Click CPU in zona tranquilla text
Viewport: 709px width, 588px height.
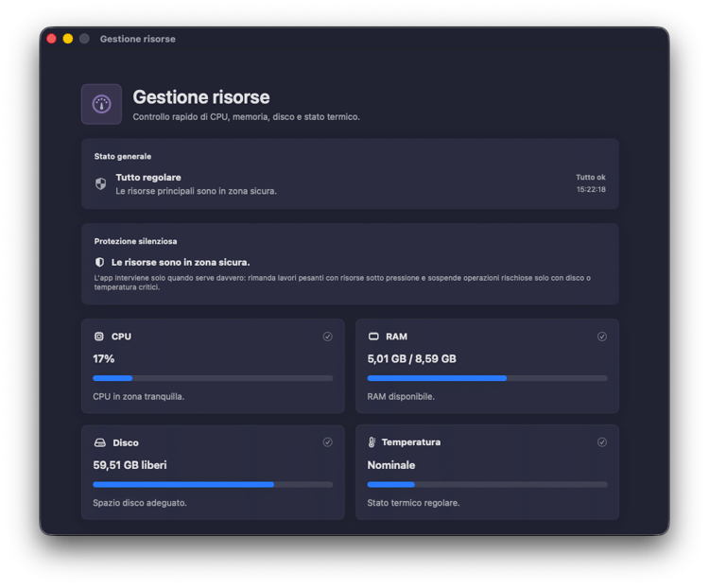[x=138, y=397]
